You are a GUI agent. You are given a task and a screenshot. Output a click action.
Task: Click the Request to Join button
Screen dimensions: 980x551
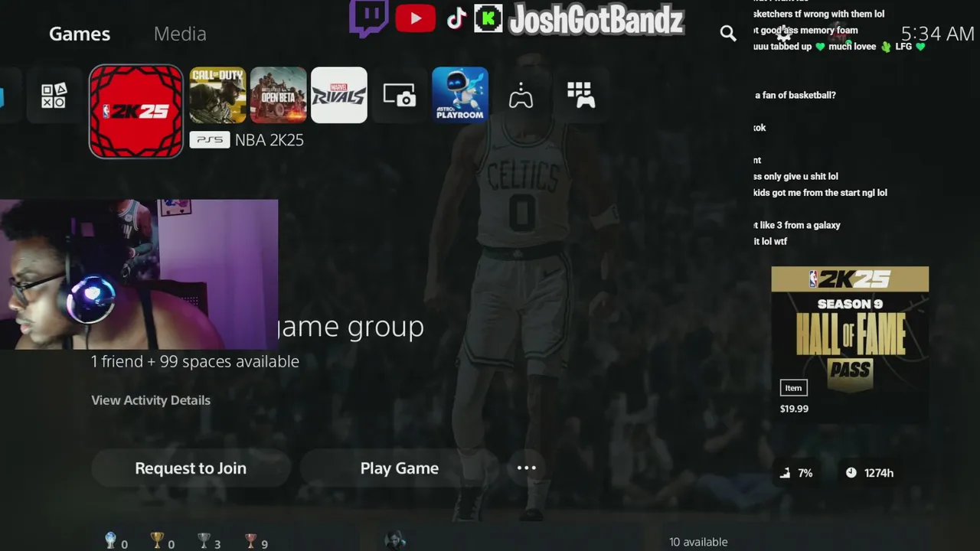191,468
